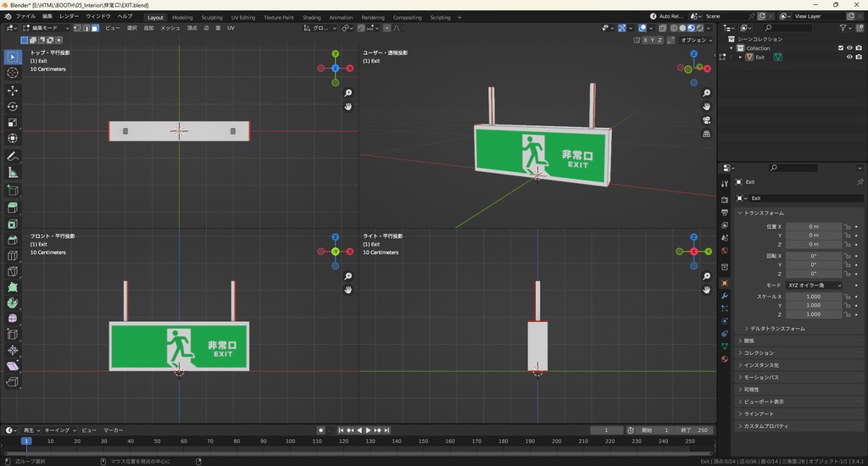Open the Marker (マーカー) timeline menu
Screen dimensions: 868x466
(113, 430)
